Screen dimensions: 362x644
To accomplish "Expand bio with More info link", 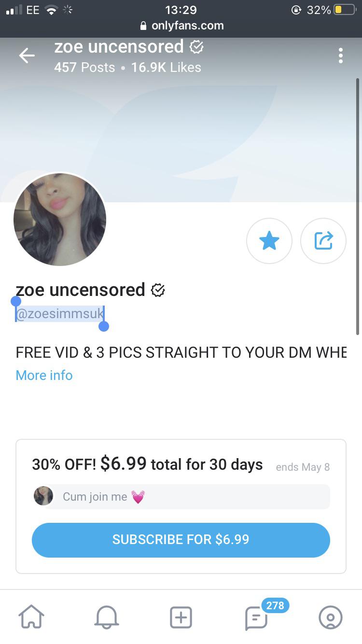I will click(44, 375).
